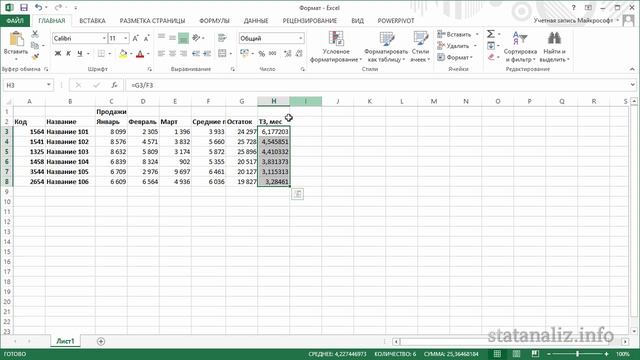
Task: Click the Fill down icon
Action: tap(491, 45)
